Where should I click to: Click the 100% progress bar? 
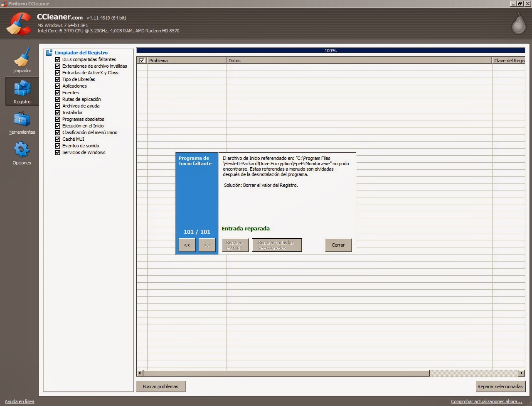coord(330,50)
